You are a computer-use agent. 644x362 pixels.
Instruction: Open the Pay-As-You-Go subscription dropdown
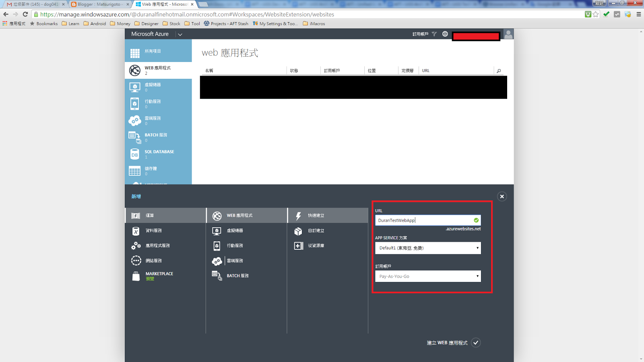pos(428,276)
